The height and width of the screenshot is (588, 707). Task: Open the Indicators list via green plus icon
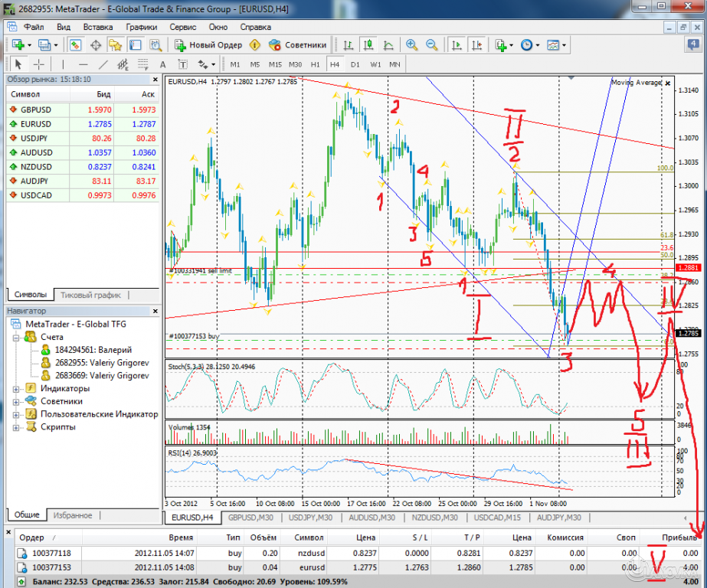499,45
